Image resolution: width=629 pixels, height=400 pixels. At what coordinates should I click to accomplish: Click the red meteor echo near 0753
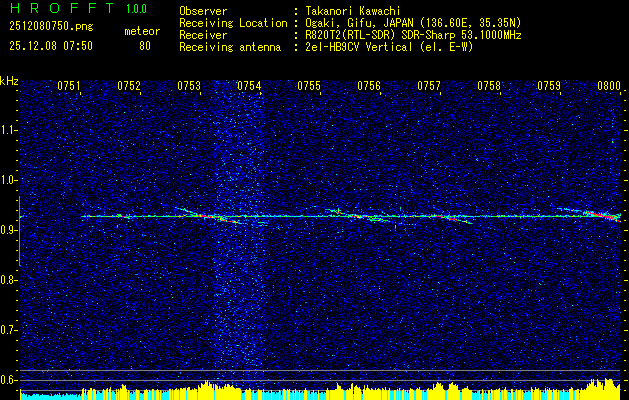207,216
